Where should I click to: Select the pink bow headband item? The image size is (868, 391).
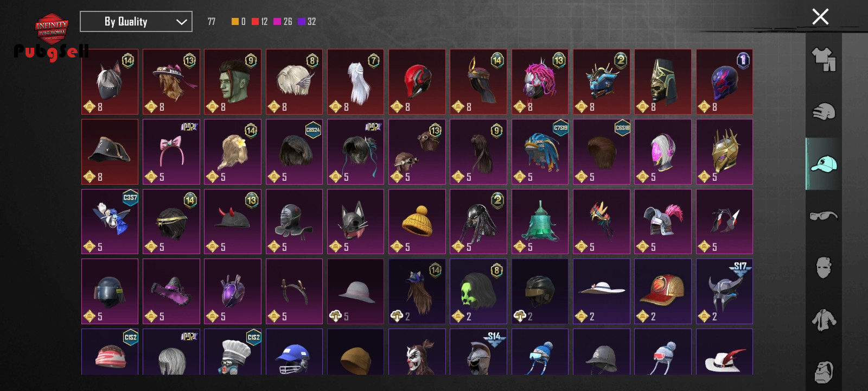pyautogui.click(x=171, y=152)
